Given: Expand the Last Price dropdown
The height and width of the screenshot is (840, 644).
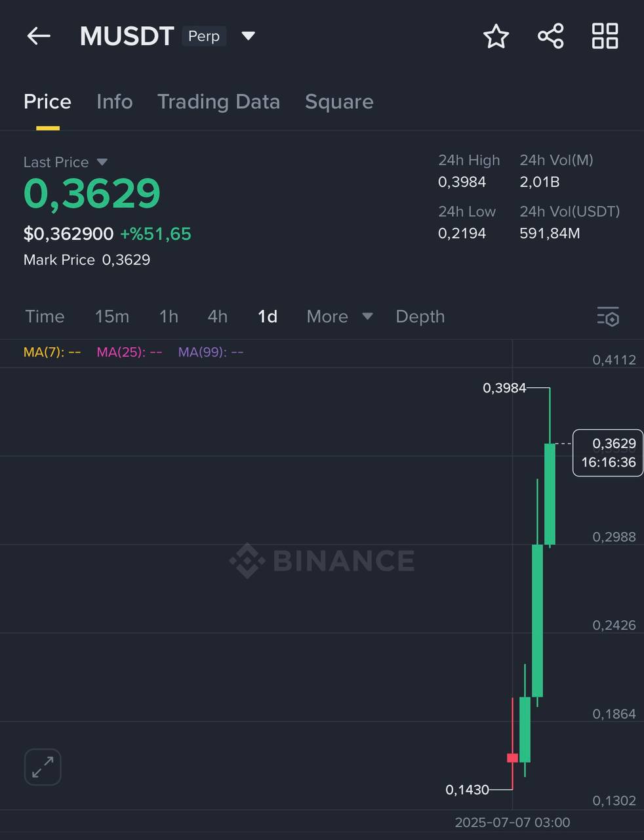Looking at the screenshot, I should click(102, 162).
